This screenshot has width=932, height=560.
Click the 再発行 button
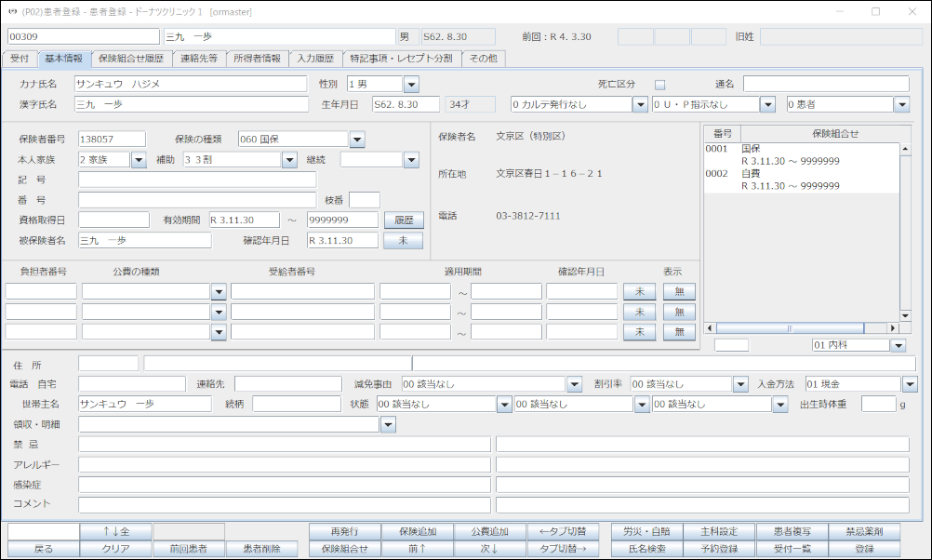click(345, 531)
